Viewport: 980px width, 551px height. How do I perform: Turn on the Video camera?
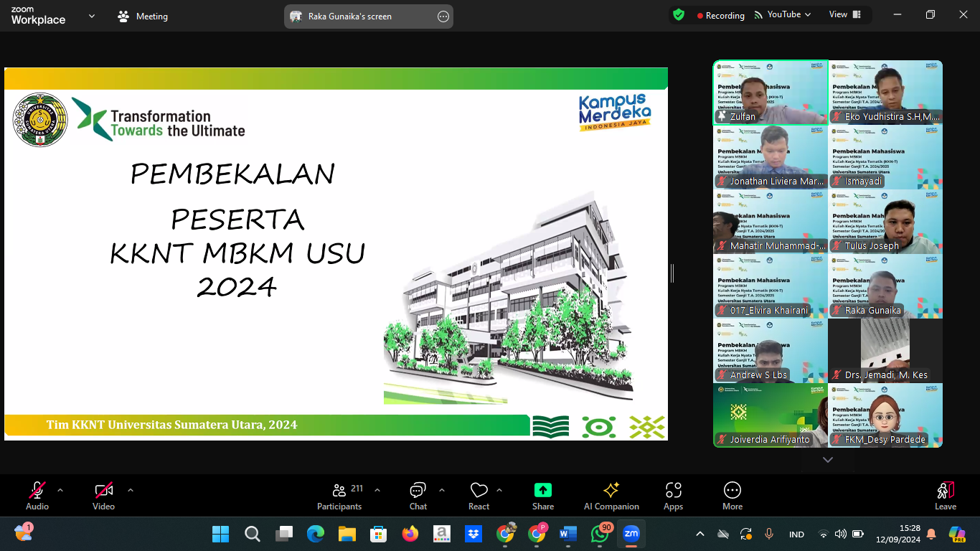point(103,496)
